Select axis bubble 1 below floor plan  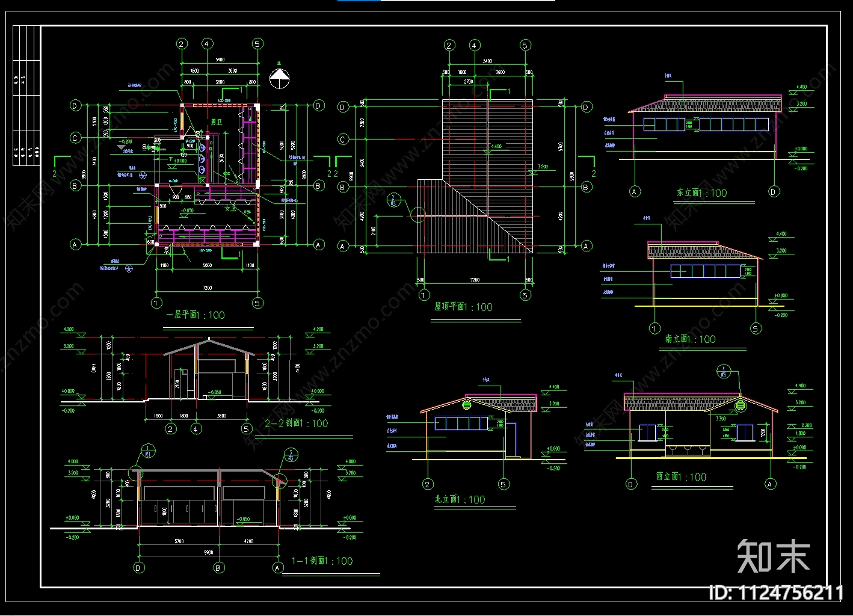pos(156,303)
